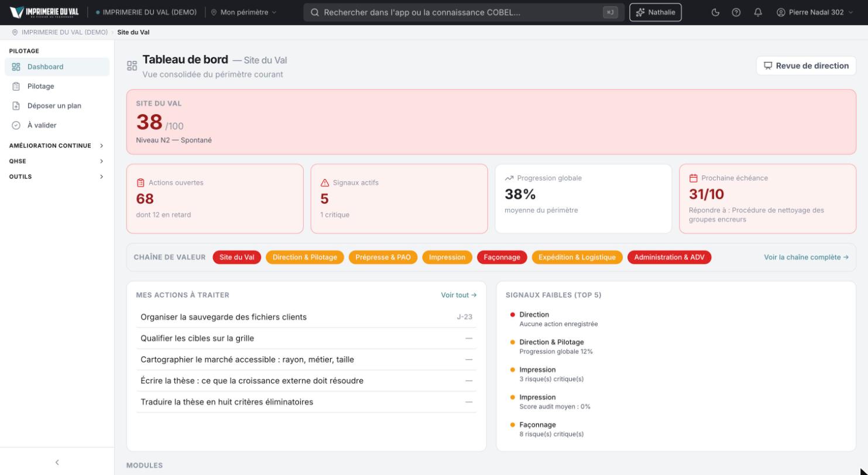Select Dashboard in the sidebar
Image resolution: width=868 pixels, height=475 pixels.
[57, 67]
